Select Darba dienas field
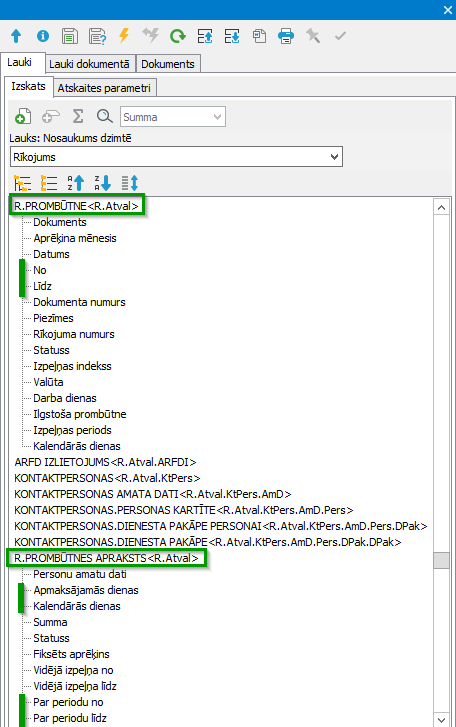The image size is (456, 727). [x=65, y=398]
